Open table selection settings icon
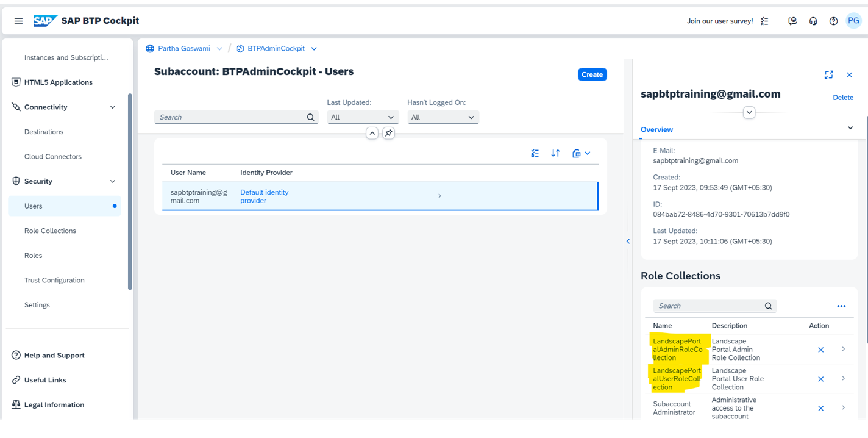This screenshot has width=868, height=438. click(535, 153)
